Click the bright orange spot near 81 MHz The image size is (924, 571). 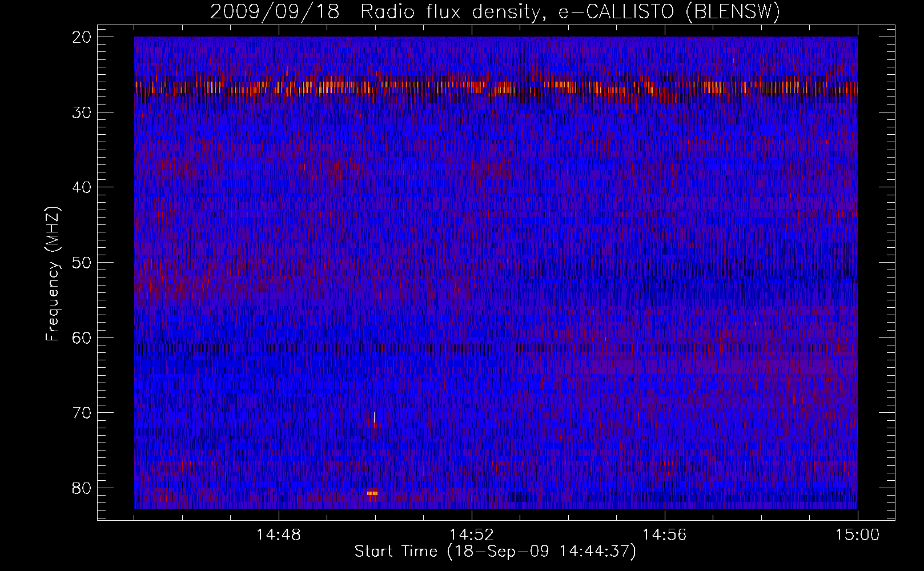(372, 493)
